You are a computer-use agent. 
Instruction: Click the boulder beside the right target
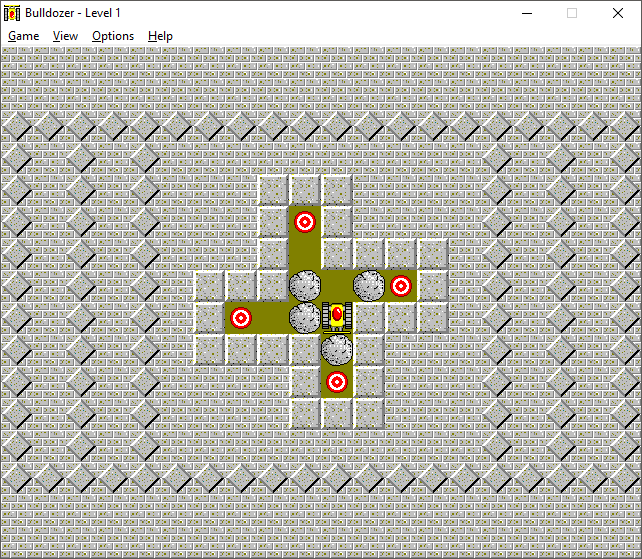369,286
